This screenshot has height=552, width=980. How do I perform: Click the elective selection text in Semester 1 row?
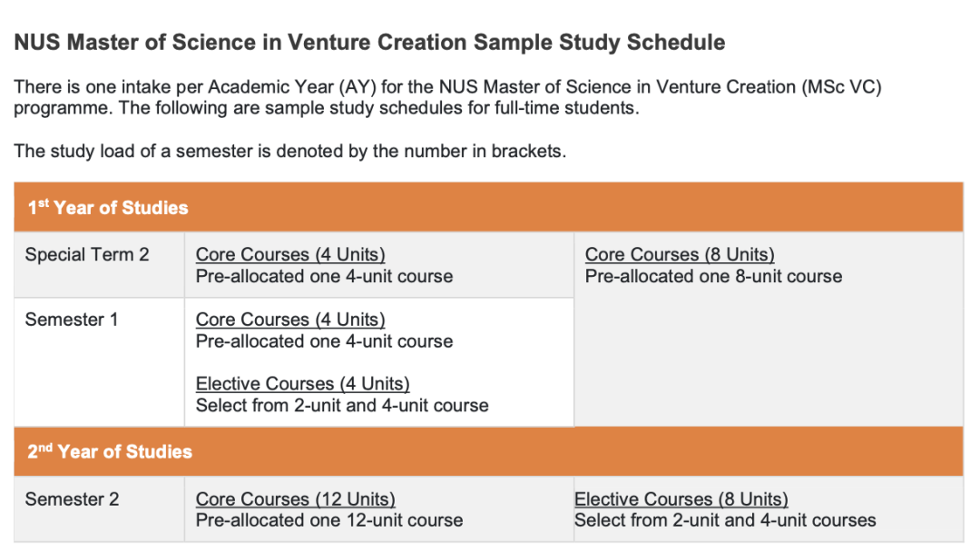coord(342,406)
